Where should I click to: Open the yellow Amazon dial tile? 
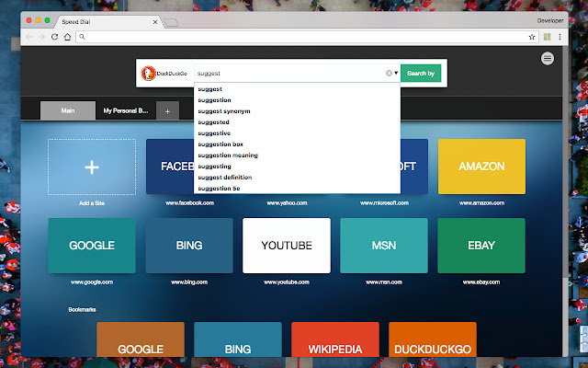tap(481, 167)
